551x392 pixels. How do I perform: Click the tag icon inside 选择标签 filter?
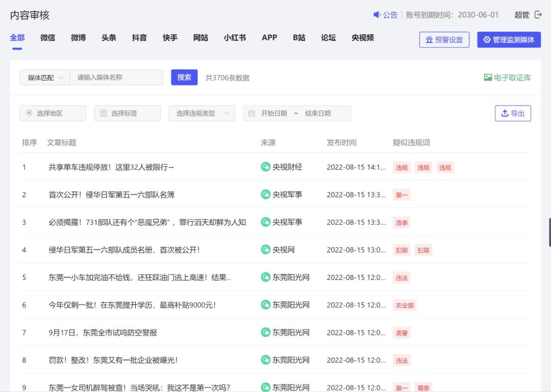[103, 113]
